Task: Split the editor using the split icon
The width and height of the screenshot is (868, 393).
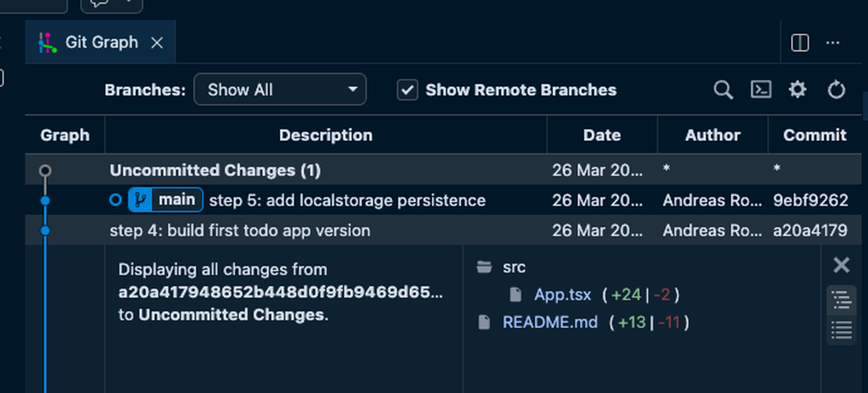Action: coord(801,42)
